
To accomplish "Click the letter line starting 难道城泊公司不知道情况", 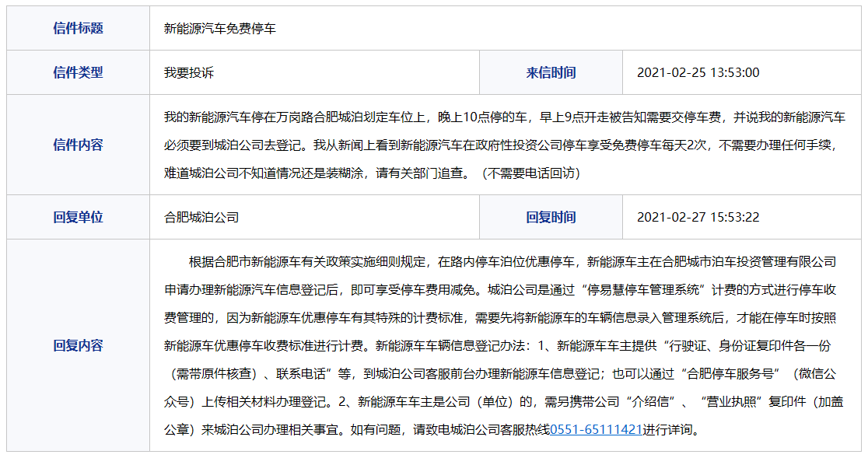I will (x=373, y=173).
